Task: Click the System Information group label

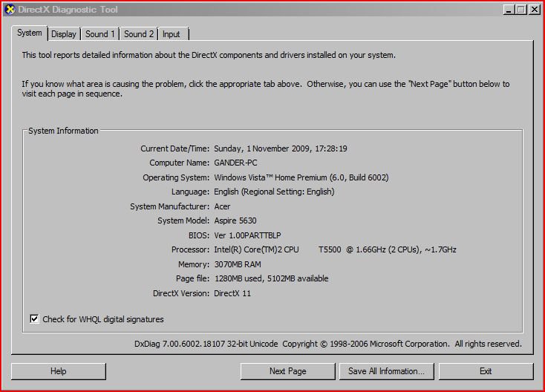Action: click(x=63, y=131)
